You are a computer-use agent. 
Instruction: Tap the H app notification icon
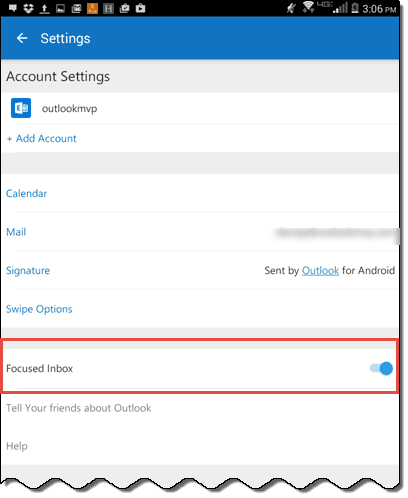108,8
